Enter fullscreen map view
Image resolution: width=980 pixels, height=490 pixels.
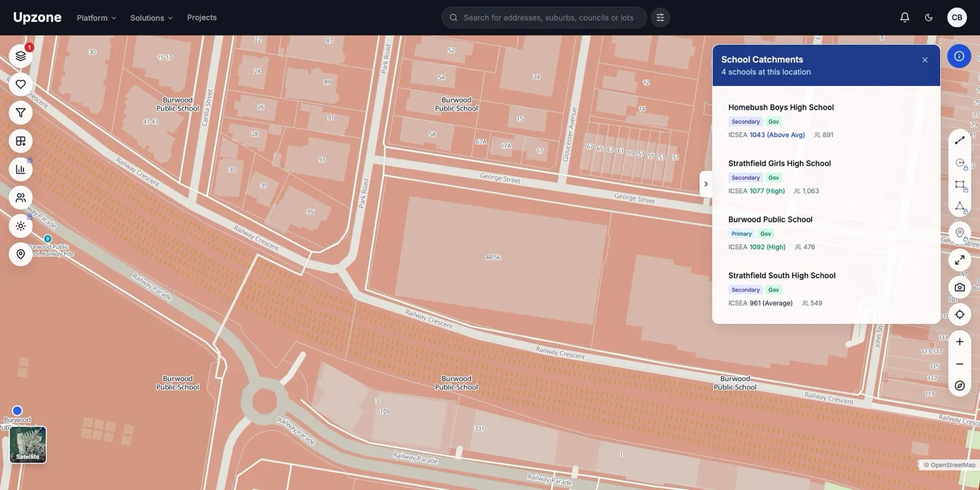tap(960, 260)
